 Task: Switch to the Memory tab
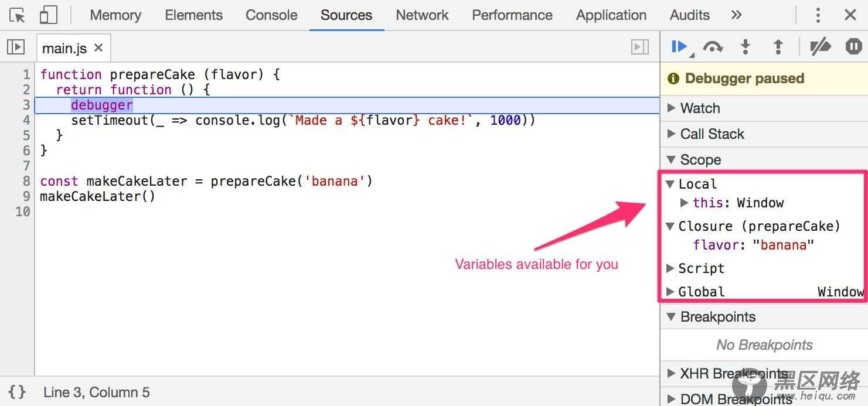[x=115, y=15]
